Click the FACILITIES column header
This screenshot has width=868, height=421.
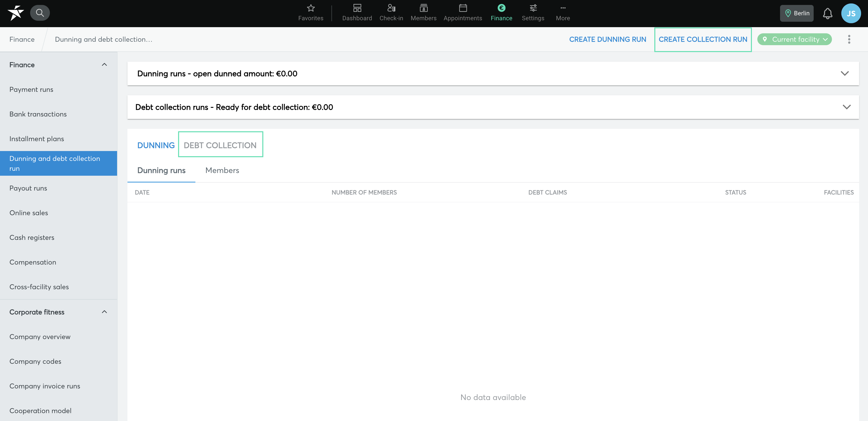[839, 192]
